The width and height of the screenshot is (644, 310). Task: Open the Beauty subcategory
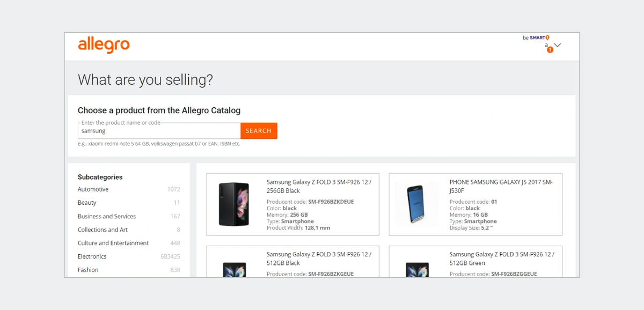[x=87, y=203]
